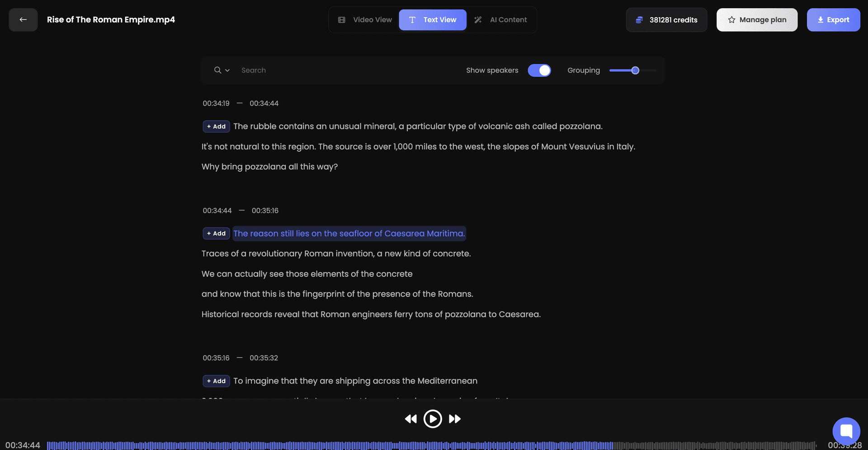Screen dimensions: 868x450
Task: Click the magnifier search icon
Action: [x=218, y=70]
